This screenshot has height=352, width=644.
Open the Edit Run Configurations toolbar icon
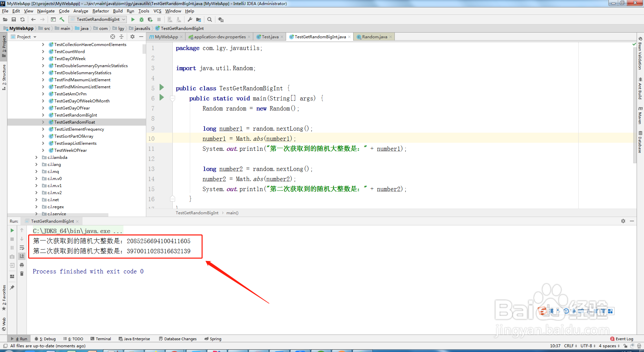pyautogui.click(x=53, y=19)
